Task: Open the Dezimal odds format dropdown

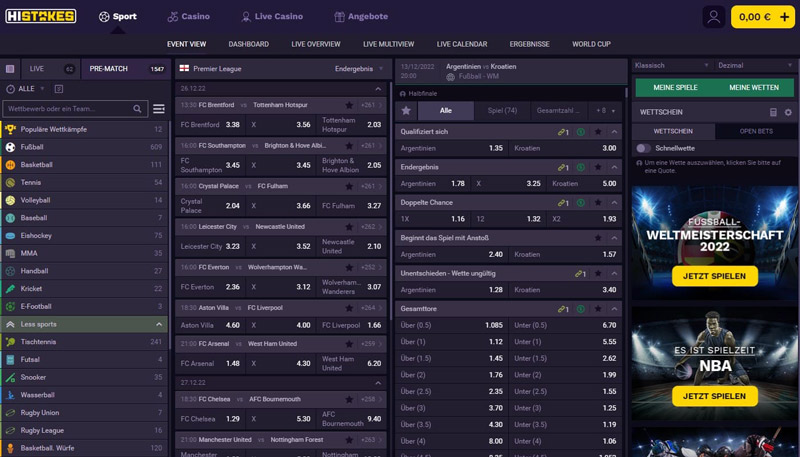Action: (755, 65)
